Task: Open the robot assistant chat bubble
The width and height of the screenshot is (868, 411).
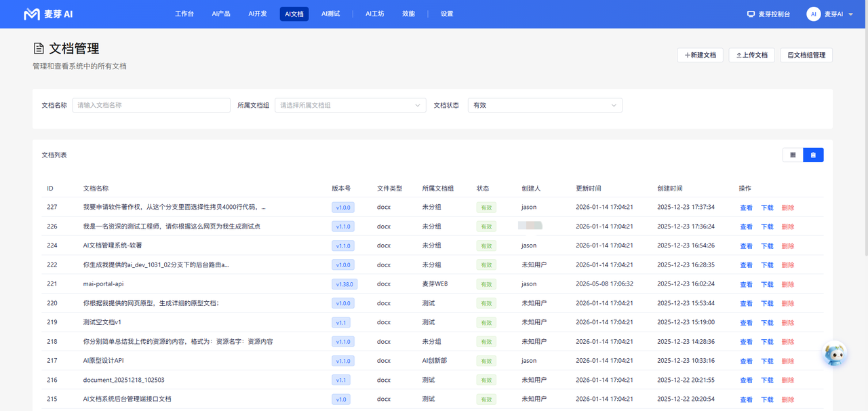Action: click(835, 354)
